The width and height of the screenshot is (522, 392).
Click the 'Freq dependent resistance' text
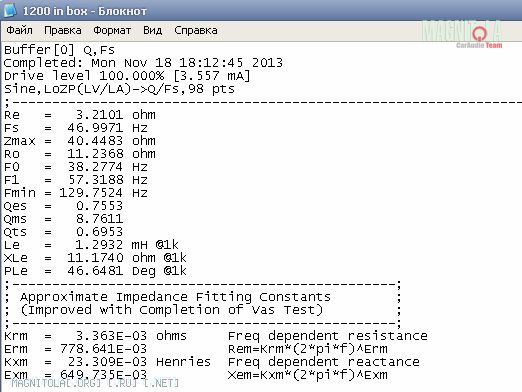click(x=328, y=336)
